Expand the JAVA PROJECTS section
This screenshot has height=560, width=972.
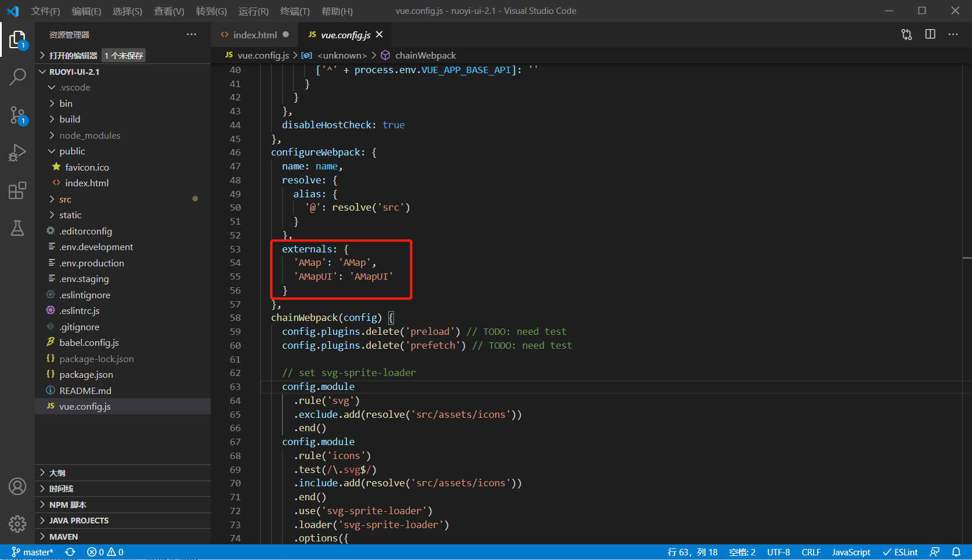click(x=122, y=521)
